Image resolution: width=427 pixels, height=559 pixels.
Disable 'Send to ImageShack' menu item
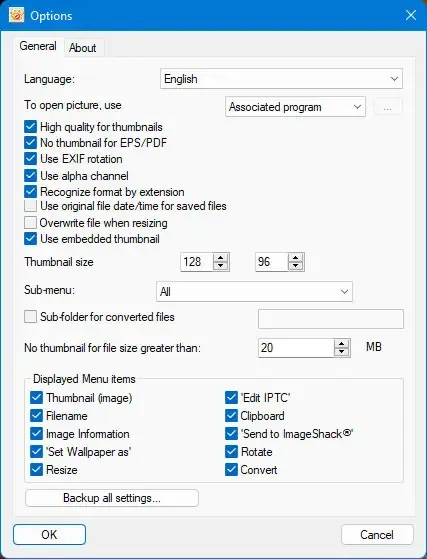pyautogui.click(x=231, y=434)
